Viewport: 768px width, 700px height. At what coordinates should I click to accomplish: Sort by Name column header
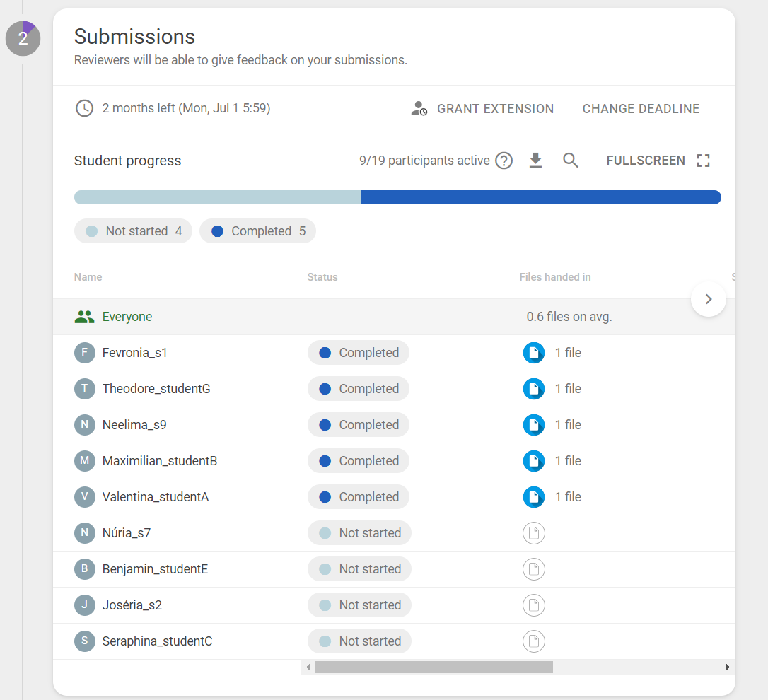click(88, 277)
